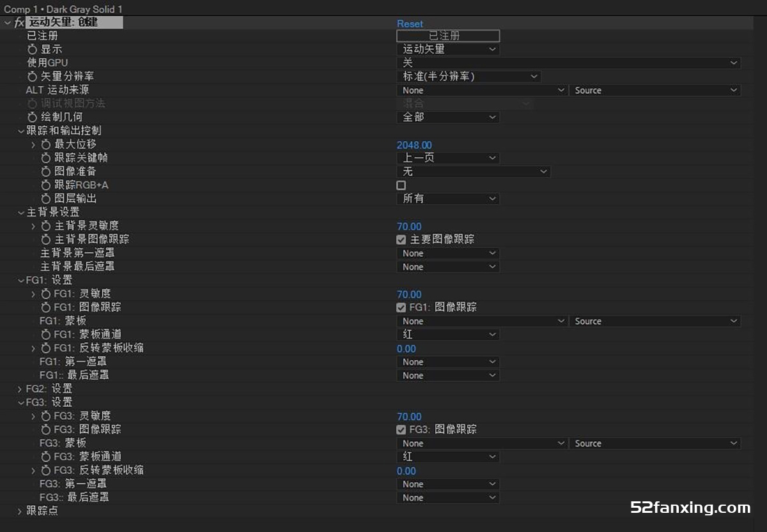Open the FG1: 蒙板通道 dropdown showing 红
Screen dimensions: 767x532
point(448,334)
